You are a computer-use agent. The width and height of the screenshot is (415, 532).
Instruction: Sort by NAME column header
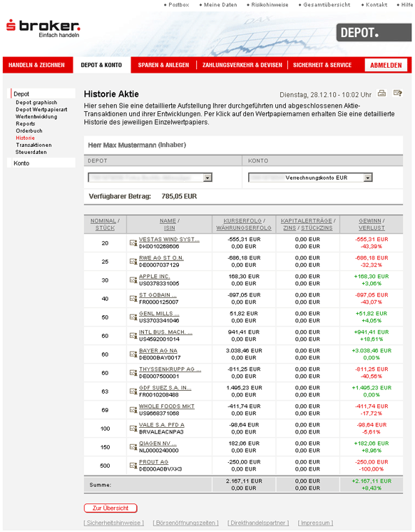pos(168,220)
